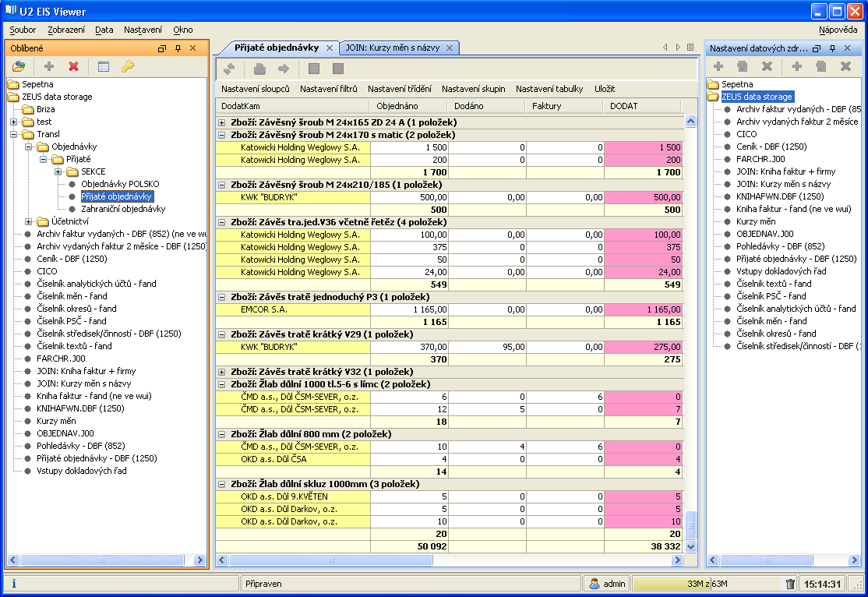Click the Uložit button

(x=604, y=89)
